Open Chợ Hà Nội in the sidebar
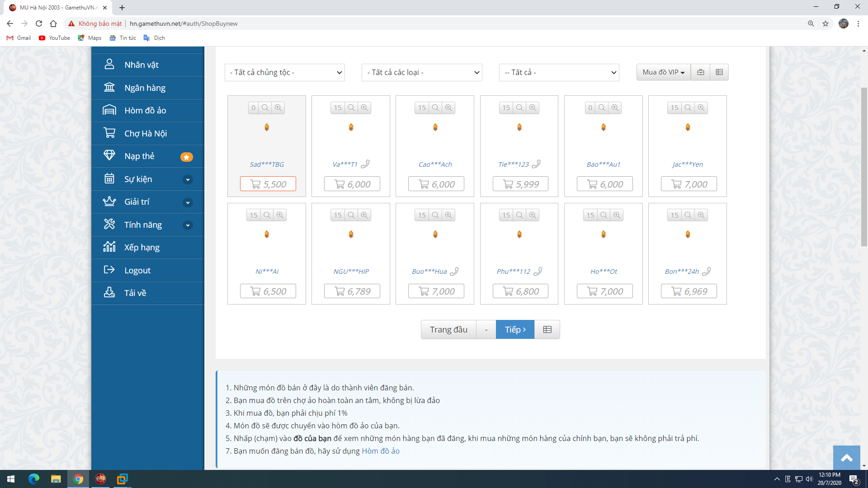The height and width of the screenshot is (488, 868). (146, 133)
